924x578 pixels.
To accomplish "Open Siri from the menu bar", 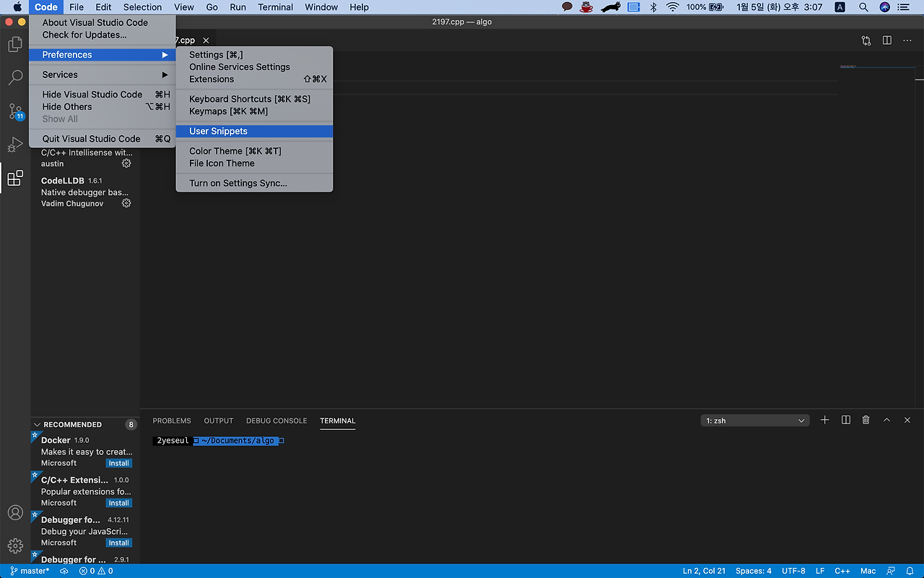I will tap(885, 7).
